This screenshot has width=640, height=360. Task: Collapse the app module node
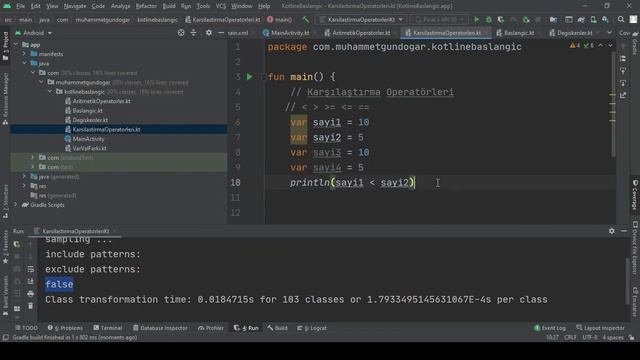16,44
